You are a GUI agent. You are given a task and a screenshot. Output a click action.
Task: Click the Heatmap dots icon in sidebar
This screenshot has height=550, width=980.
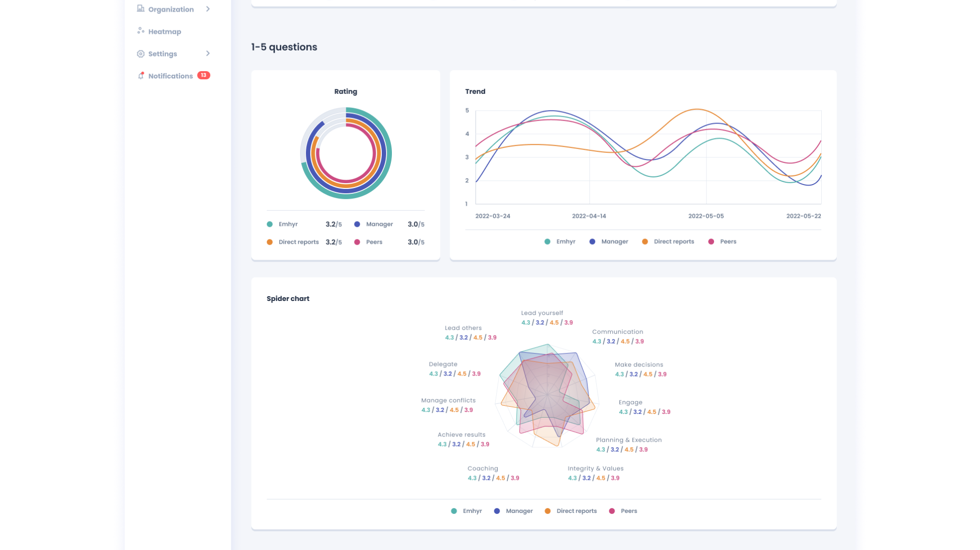pos(140,31)
